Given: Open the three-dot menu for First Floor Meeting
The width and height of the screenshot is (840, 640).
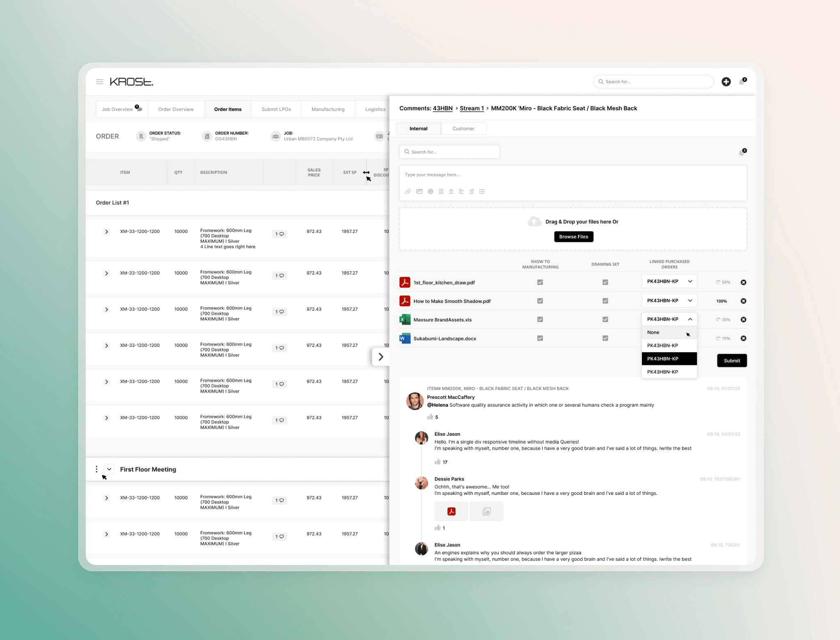Looking at the screenshot, I should tap(96, 469).
